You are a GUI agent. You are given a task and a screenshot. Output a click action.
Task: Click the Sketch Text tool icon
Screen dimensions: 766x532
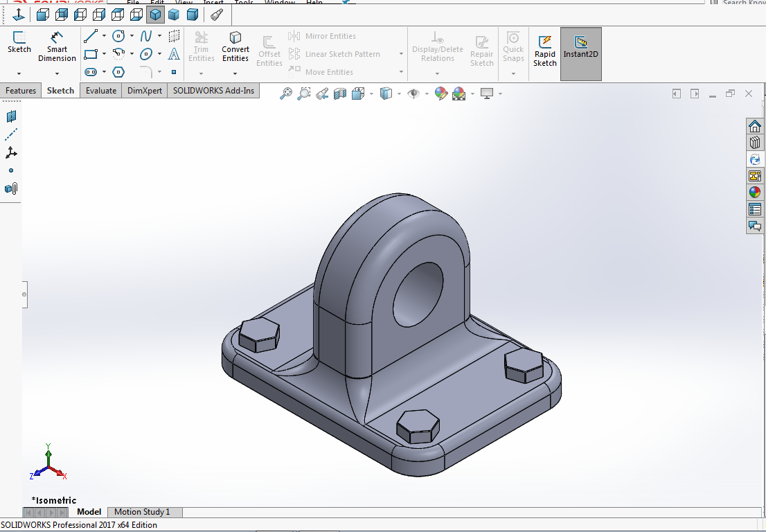[x=174, y=54]
